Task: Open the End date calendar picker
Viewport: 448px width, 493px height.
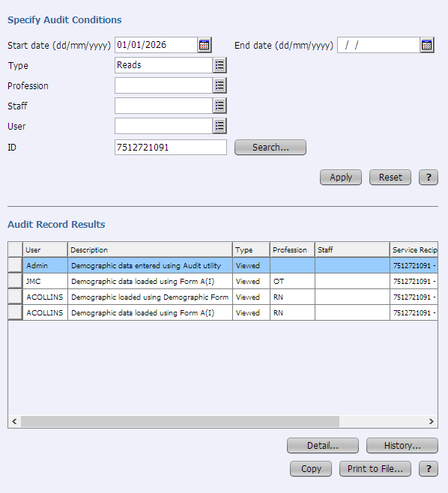Action: coord(426,45)
